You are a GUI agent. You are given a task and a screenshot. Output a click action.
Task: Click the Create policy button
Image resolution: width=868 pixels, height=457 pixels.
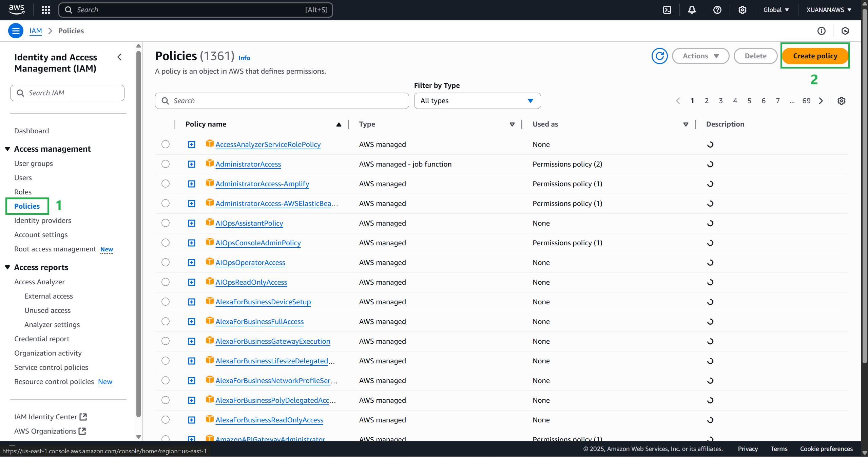coord(815,56)
